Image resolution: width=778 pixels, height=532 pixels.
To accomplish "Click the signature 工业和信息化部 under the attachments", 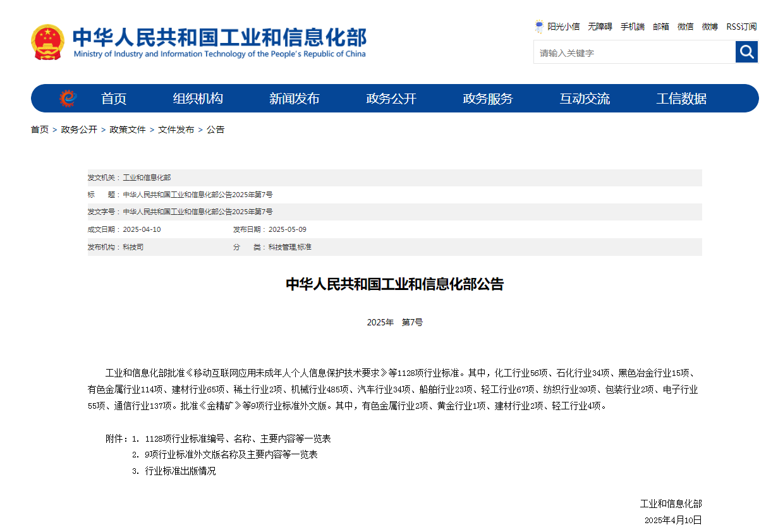I will [671, 504].
